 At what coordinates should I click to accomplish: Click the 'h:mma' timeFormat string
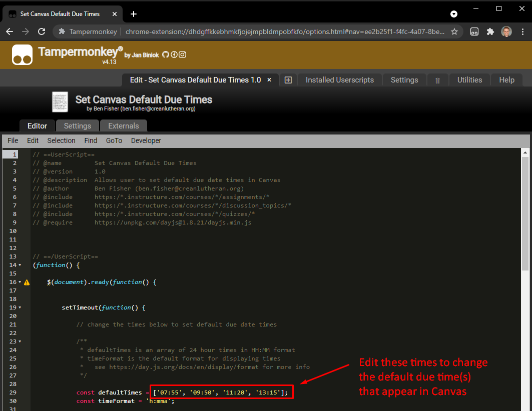[159, 401]
